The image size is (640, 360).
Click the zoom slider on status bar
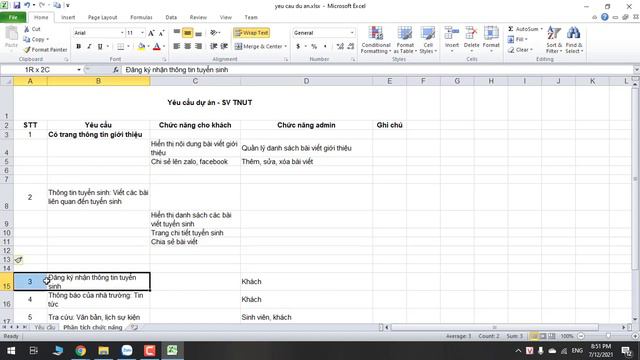pos(608,336)
